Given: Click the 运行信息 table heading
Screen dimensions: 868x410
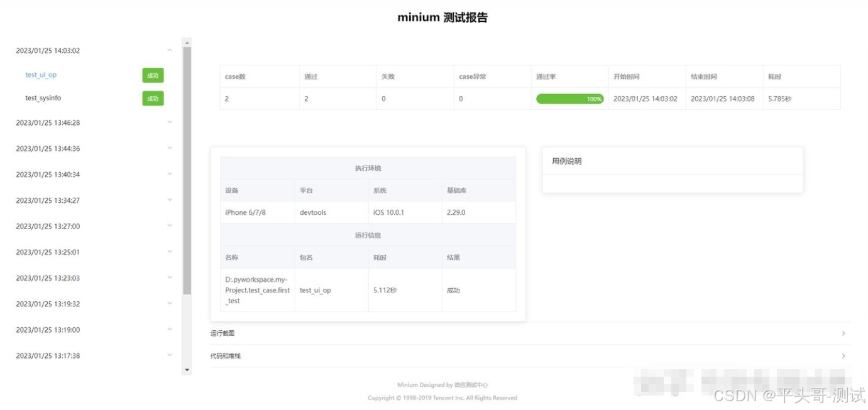Looking at the screenshot, I should click(x=368, y=235).
